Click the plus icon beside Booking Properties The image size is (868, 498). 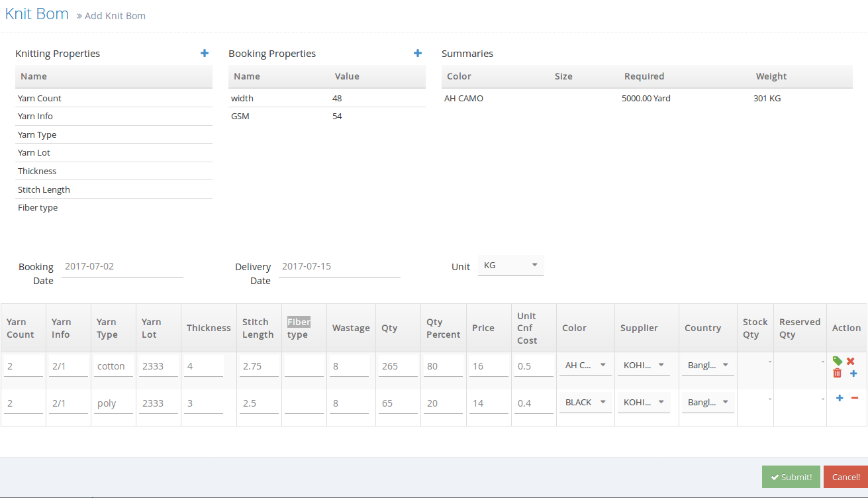pos(418,54)
